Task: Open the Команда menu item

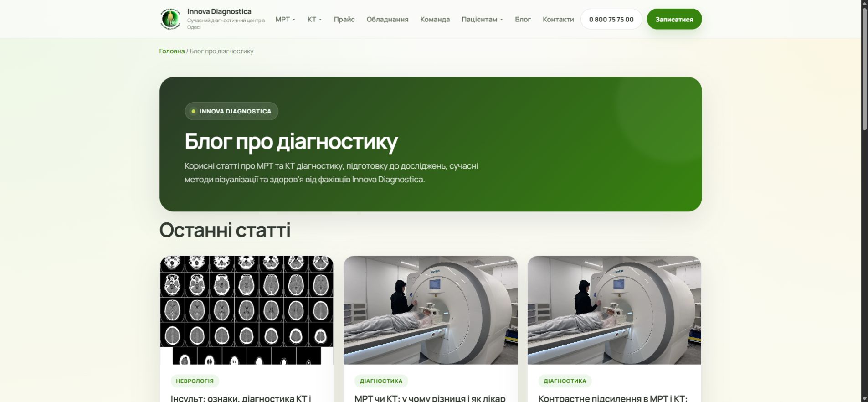Action: [435, 19]
